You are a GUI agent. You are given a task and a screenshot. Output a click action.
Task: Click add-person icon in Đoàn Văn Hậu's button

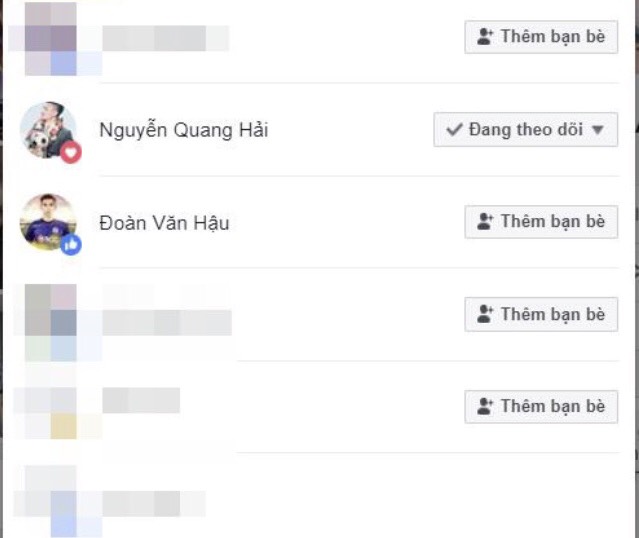click(x=485, y=222)
